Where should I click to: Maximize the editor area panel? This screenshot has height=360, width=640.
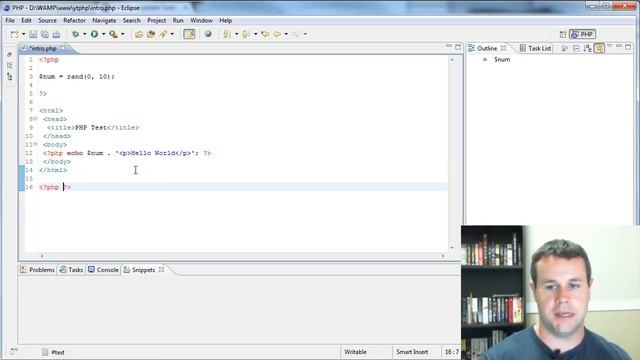click(x=458, y=47)
